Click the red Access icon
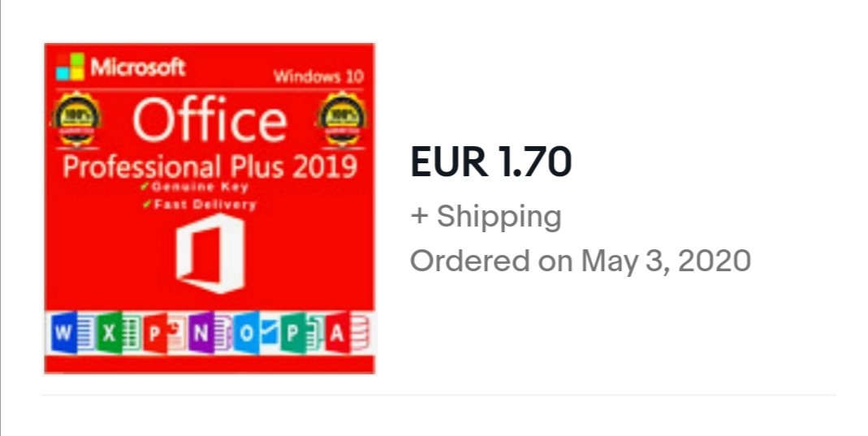This screenshot has height=436, width=868. click(346, 333)
